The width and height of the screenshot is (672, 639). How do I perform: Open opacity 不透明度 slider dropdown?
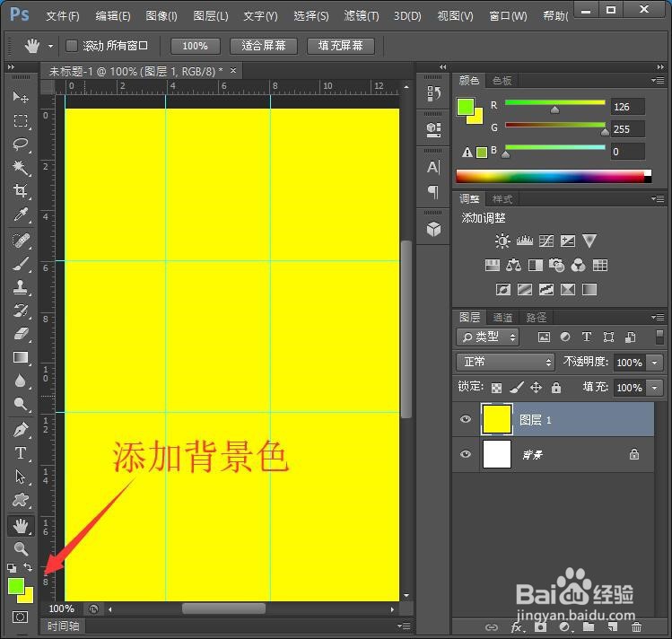tap(654, 363)
